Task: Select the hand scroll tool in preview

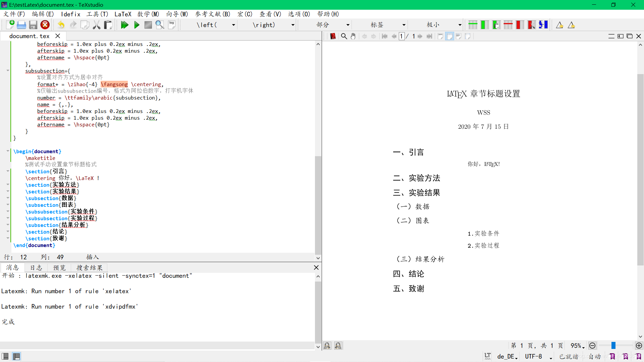Action: tap(353, 36)
